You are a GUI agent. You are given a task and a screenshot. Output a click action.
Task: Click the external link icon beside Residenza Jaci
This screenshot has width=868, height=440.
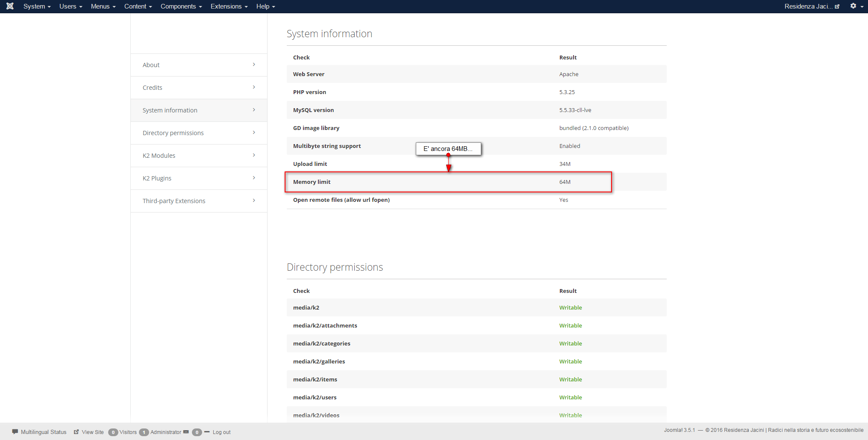837,6
